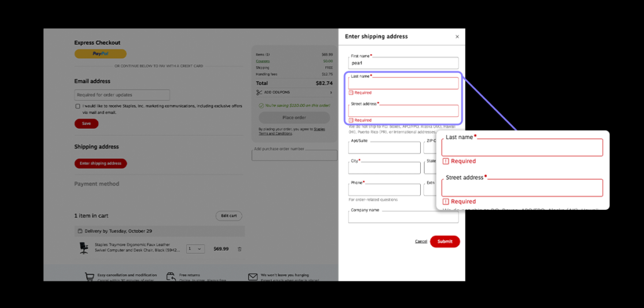Click the PayPal express checkout button
This screenshot has width=644, height=308.
tap(100, 54)
